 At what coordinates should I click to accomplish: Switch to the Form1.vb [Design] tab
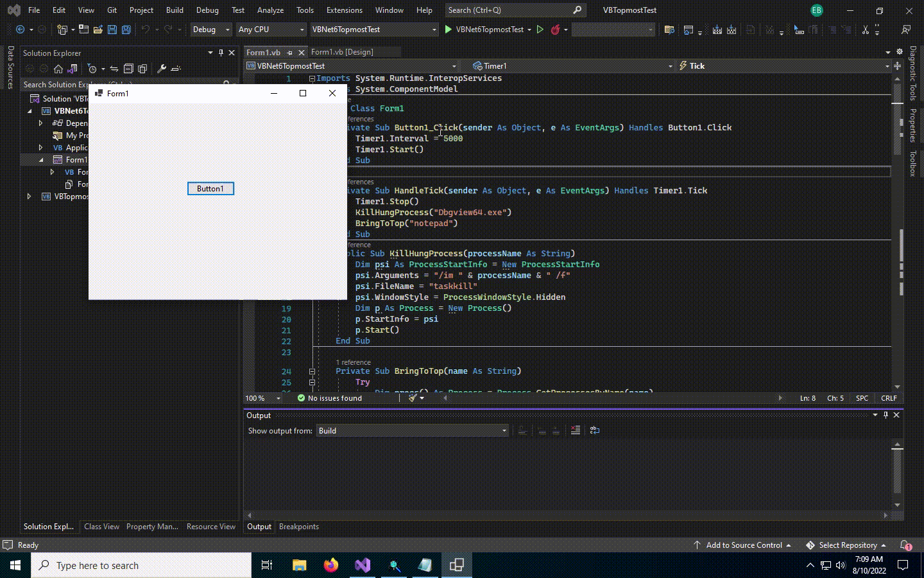(342, 52)
